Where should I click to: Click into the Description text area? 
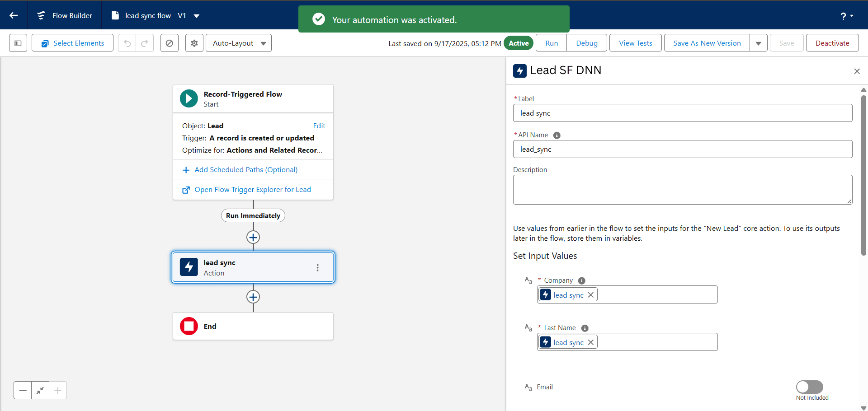point(683,190)
